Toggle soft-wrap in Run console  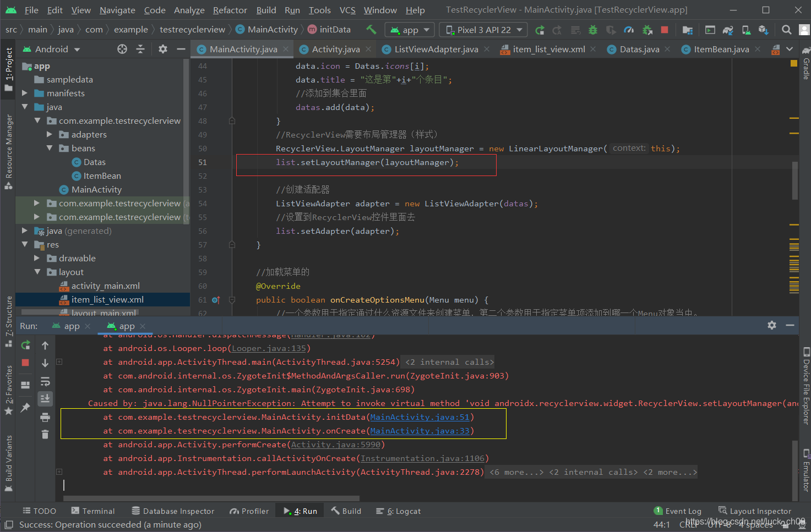(45, 381)
